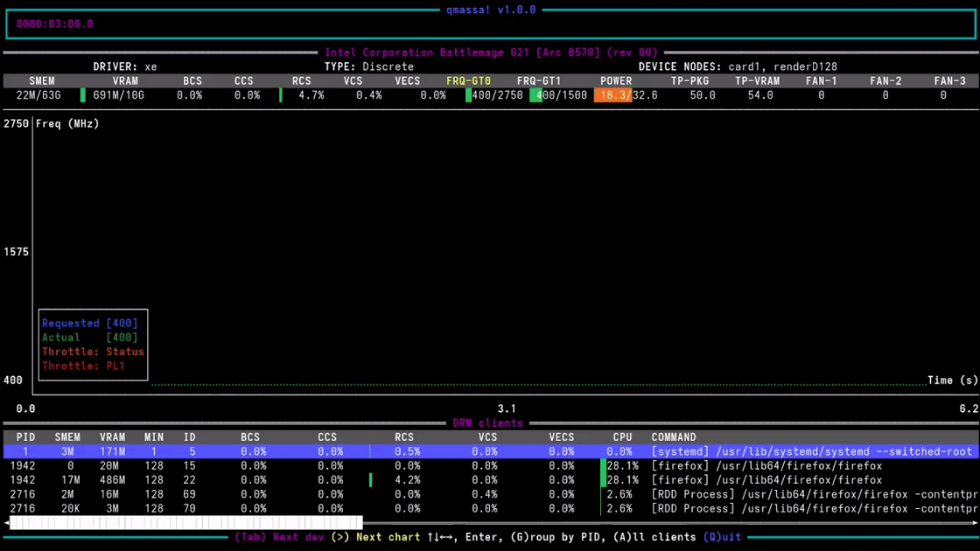Click the (Q)uit shortcut label

point(722,537)
